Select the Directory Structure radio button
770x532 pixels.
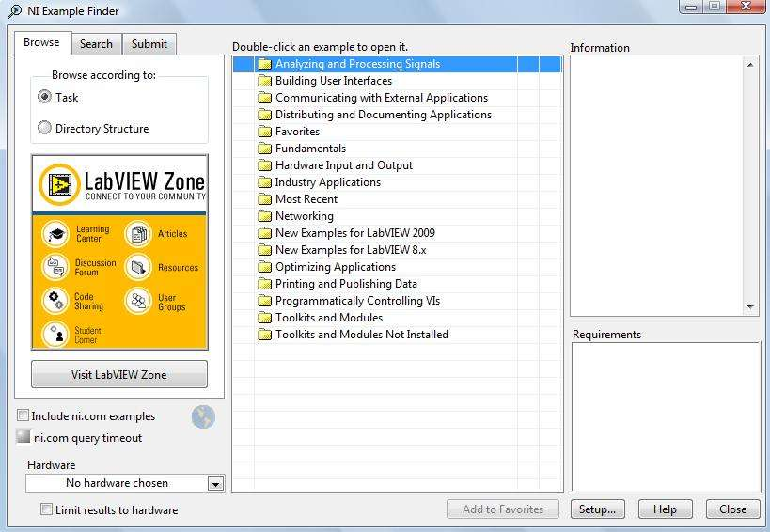click(x=44, y=128)
